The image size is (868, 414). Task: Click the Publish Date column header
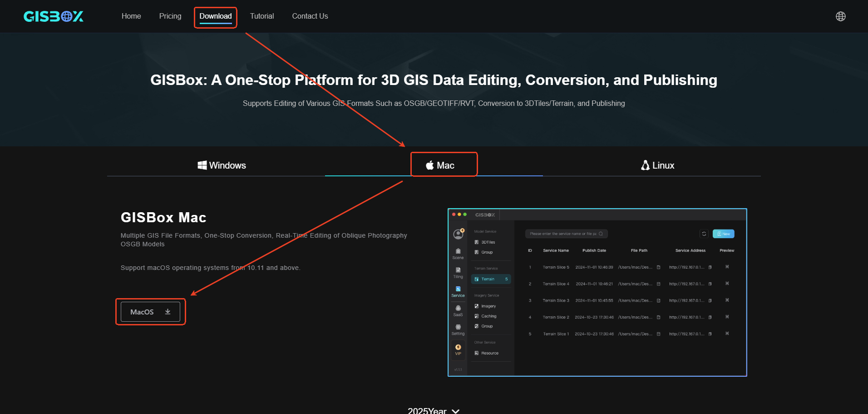point(594,250)
